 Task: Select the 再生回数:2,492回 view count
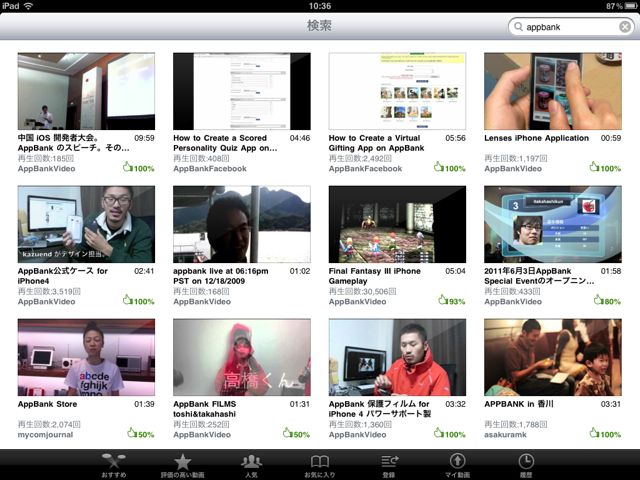(x=360, y=159)
